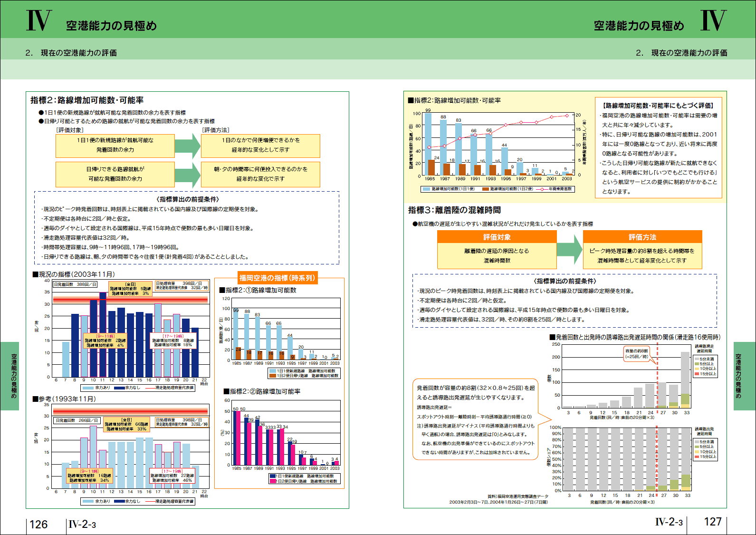
Task: Click the line '･時間帯処理容量は、9時～11時96回'
Action: coord(110,247)
